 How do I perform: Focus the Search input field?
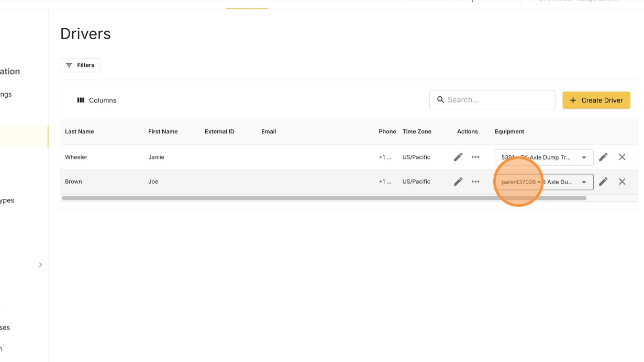(492, 99)
